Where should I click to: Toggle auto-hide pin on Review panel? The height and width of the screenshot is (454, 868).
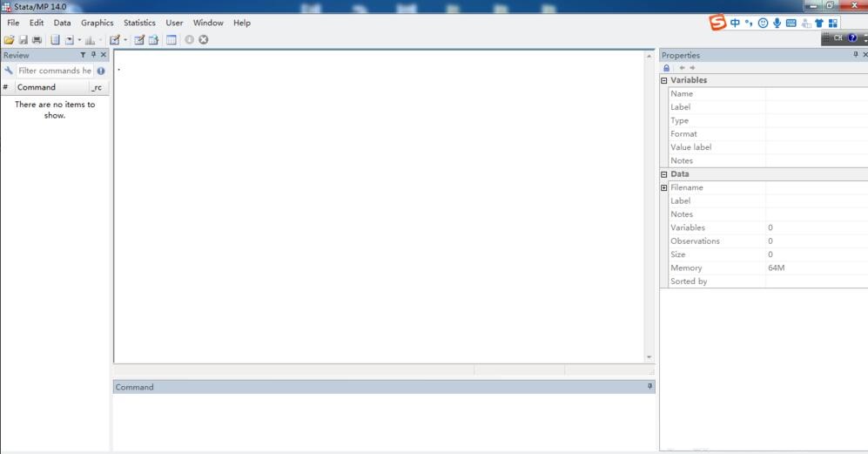94,55
